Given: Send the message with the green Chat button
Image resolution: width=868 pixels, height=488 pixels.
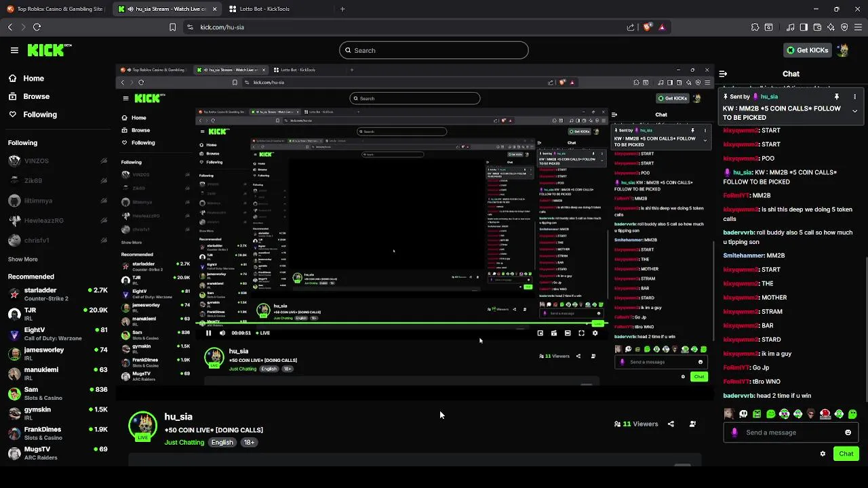Looking at the screenshot, I should pyautogui.click(x=846, y=453).
